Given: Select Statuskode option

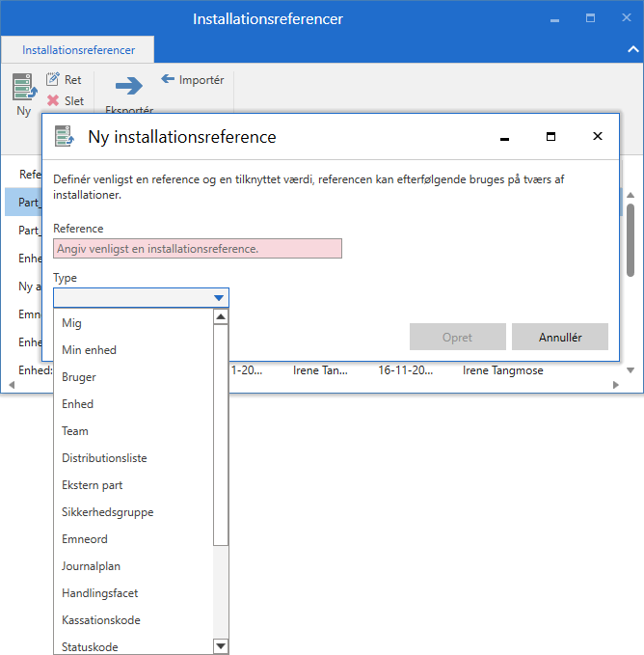Looking at the screenshot, I should click(134, 646).
